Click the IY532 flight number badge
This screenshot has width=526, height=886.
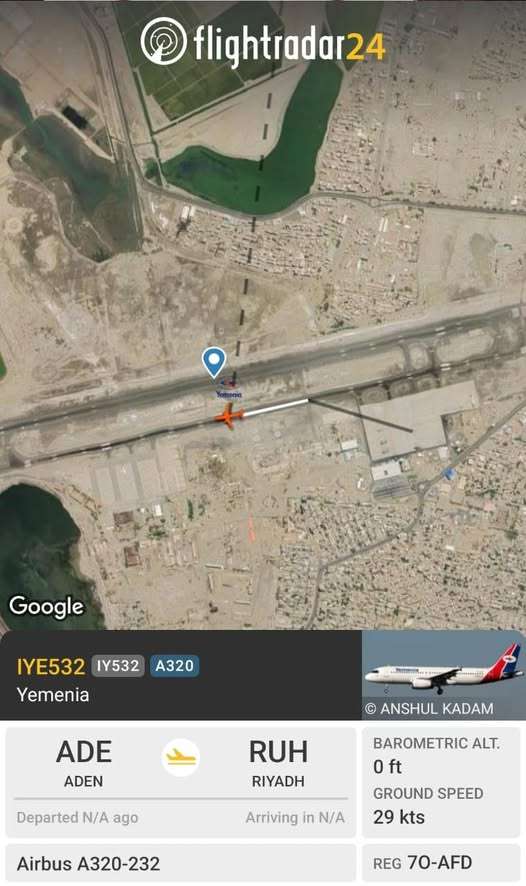coord(118,666)
